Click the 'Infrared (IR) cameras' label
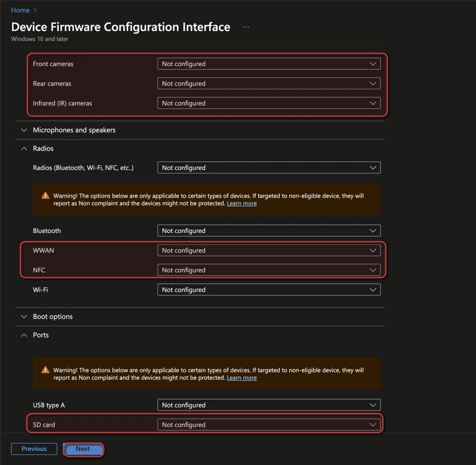 click(62, 104)
